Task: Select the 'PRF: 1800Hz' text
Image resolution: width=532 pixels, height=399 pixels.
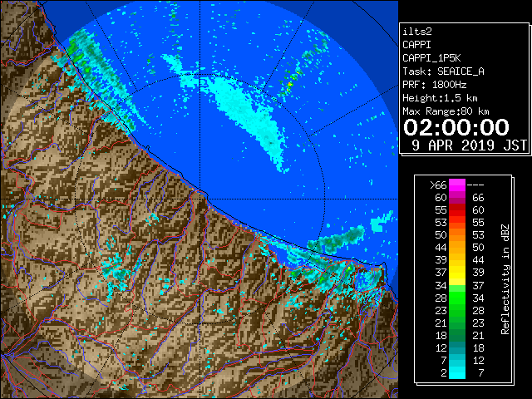Action: point(434,85)
